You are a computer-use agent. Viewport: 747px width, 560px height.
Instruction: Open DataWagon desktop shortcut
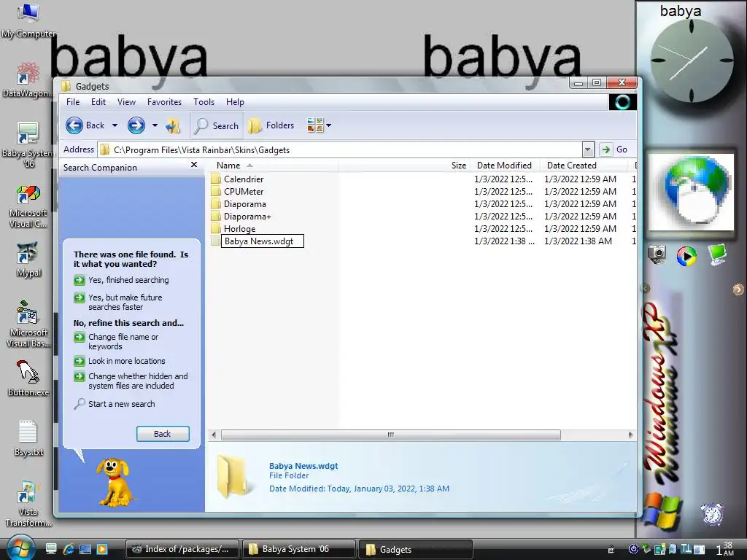(x=28, y=79)
